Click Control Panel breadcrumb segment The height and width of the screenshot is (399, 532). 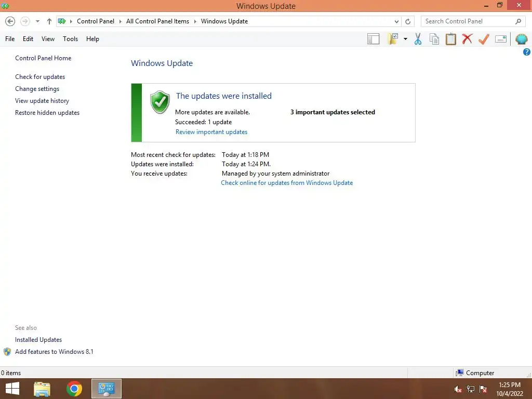coord(96,21)
